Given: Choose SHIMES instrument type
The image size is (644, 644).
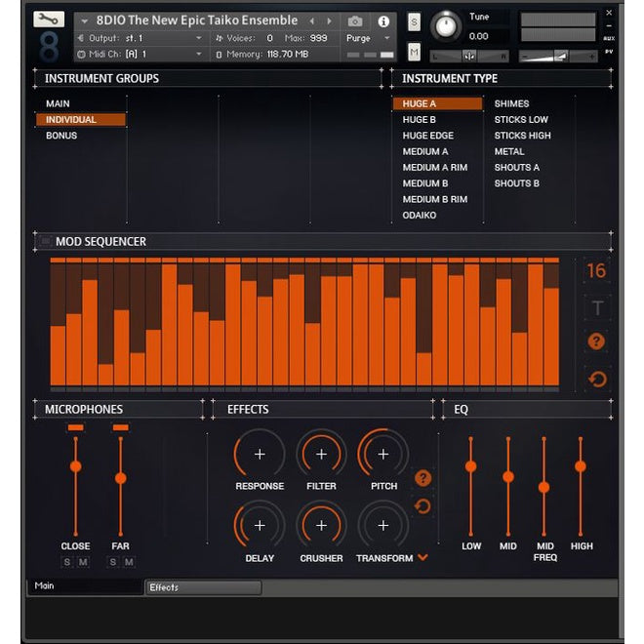Looking at the screenshot, I should 511,103.
